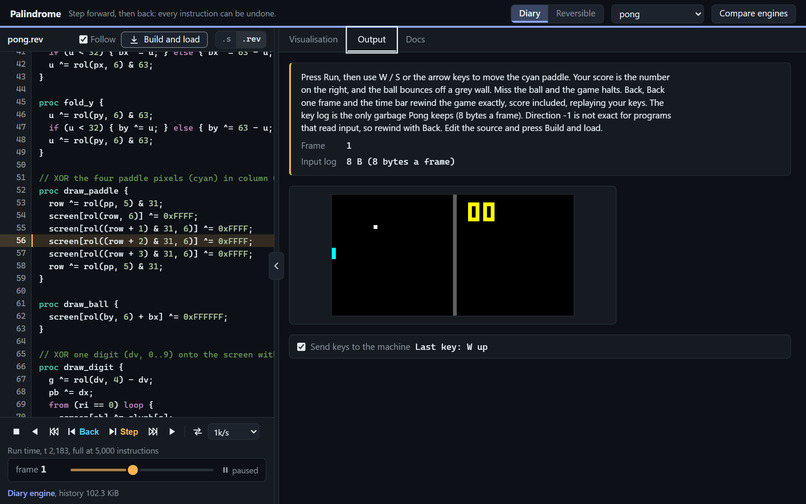Click highlighted line number 56
The height and width of the screenshot is (504, 806).
(21, 241)
